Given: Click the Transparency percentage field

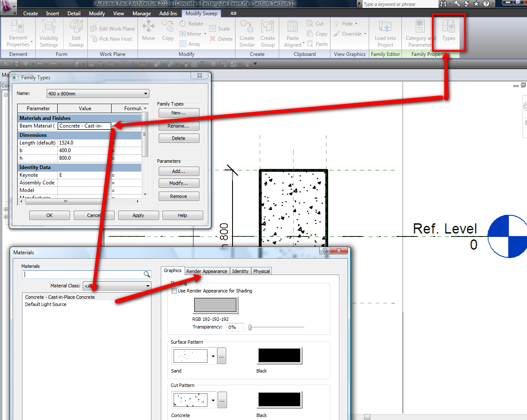Looking at the screenshot, I should [235, 327].
